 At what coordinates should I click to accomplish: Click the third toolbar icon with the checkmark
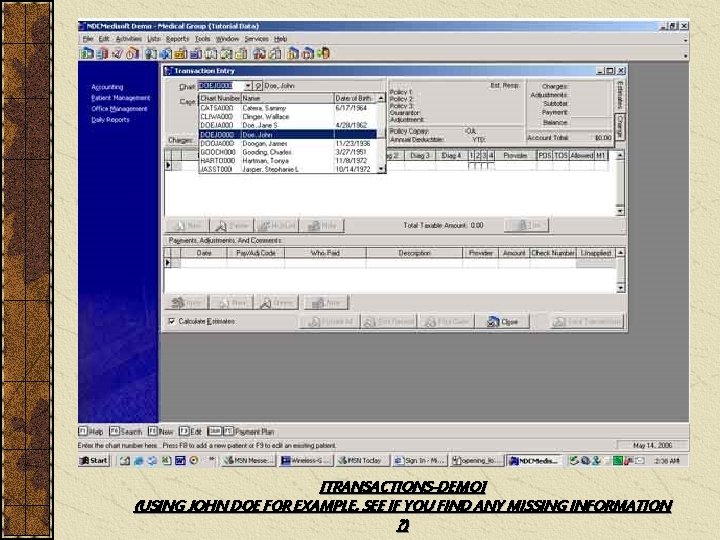point(117,54)
